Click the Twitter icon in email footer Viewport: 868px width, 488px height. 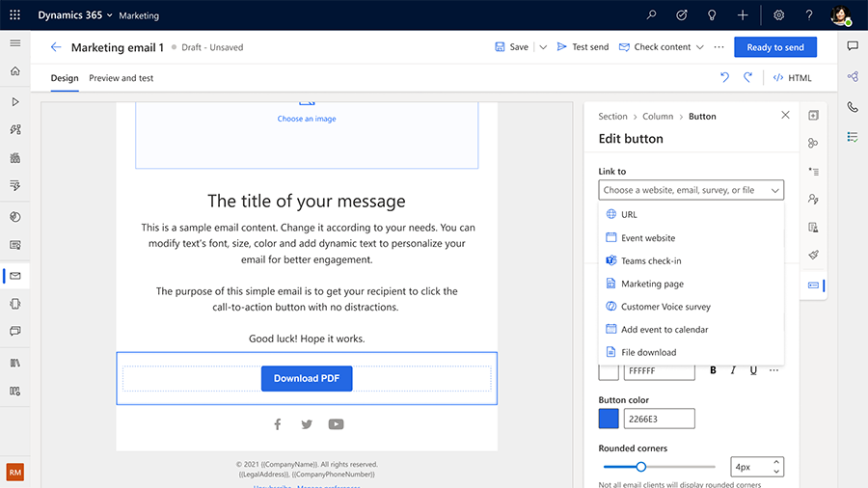[x=307, y=424]
